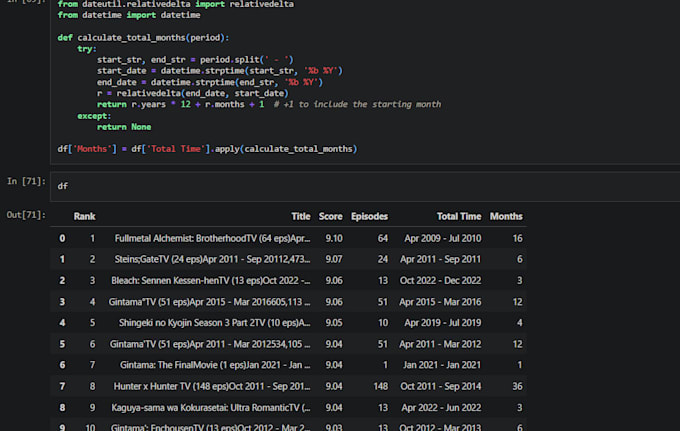Image resolution: width=680 pixels, height=431 pixels.
Task: Select the In [71] prompt label
Action: point(26,181)
